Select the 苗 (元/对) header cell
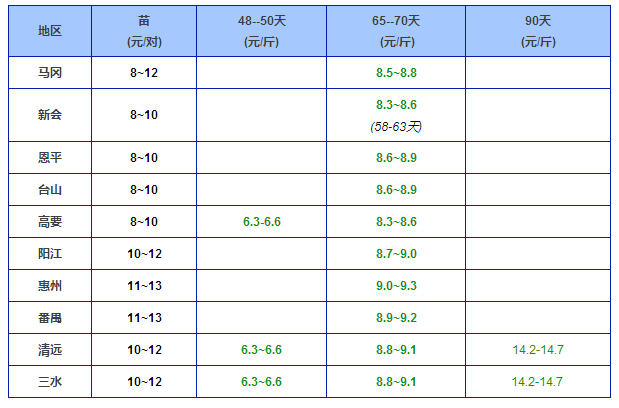619x408 pixels. (144, 31)
